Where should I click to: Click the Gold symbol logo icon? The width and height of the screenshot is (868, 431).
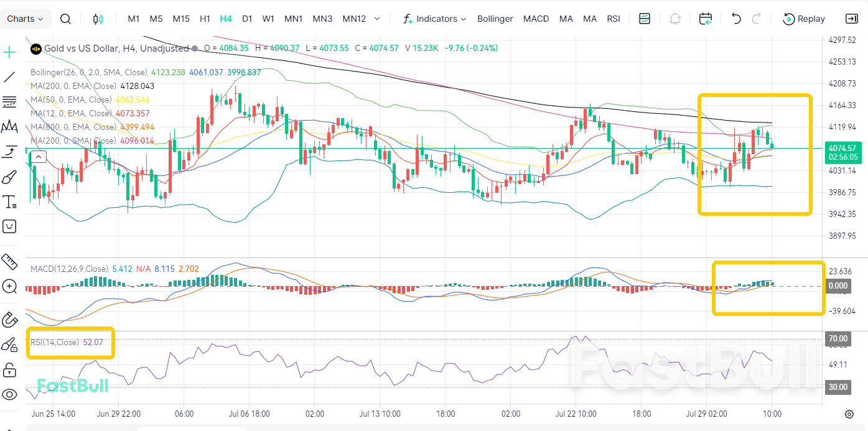click(x=35, y=48)
